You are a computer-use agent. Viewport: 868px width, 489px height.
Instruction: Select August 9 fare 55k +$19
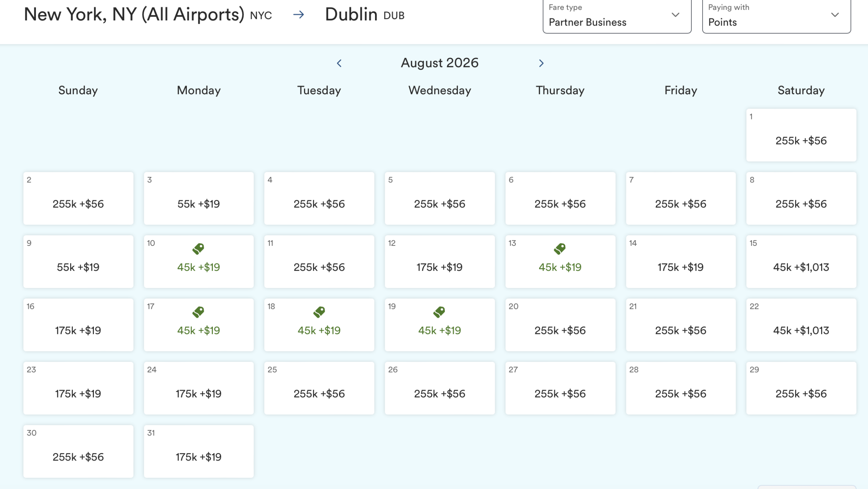(x=78, y=262)
